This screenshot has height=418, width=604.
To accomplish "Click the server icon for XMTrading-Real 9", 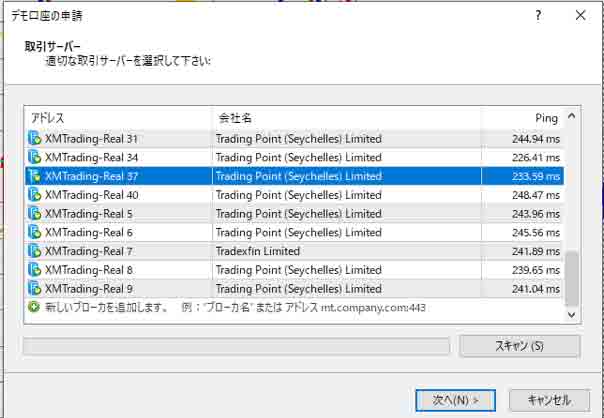I will (x=34, y=289).
